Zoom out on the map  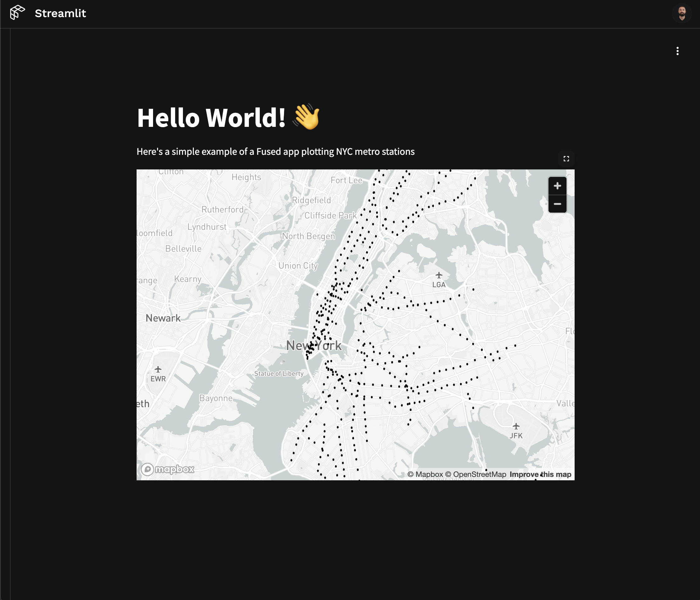(557, 204)
